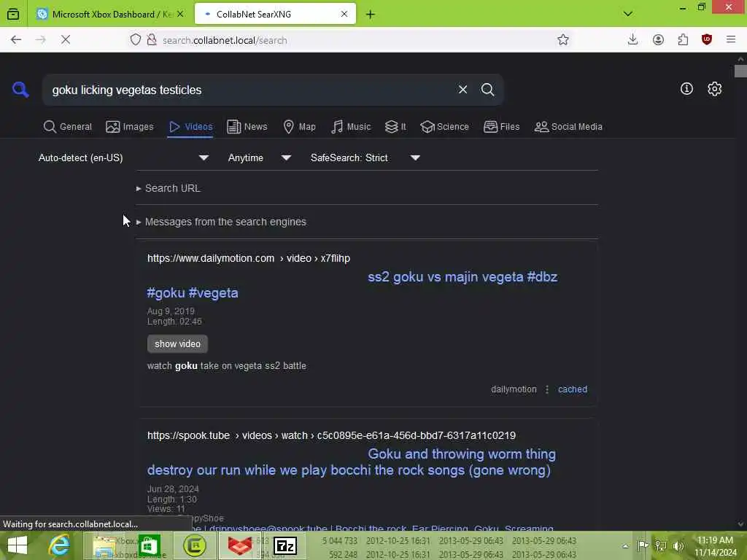Click the browser address bar
This screenshot has width=747, height=560.
(x=352, y=40)
